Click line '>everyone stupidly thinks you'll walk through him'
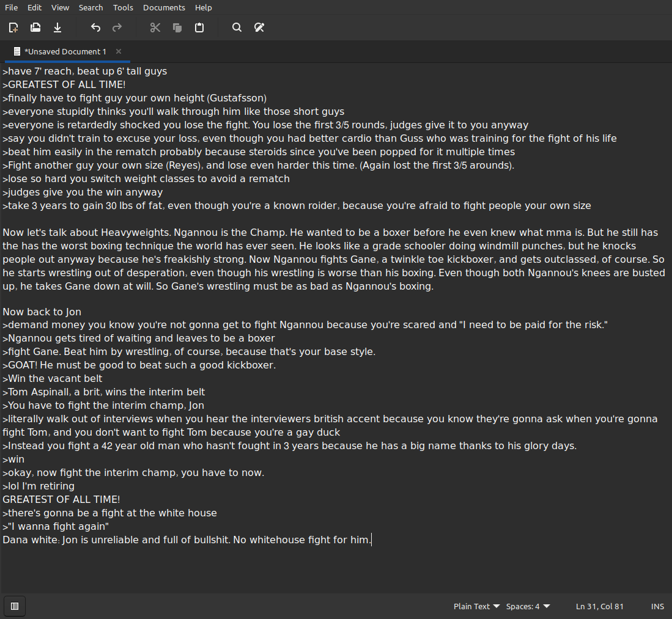Image resolution: width=672 pixels, height=619 pixels. 174,111
